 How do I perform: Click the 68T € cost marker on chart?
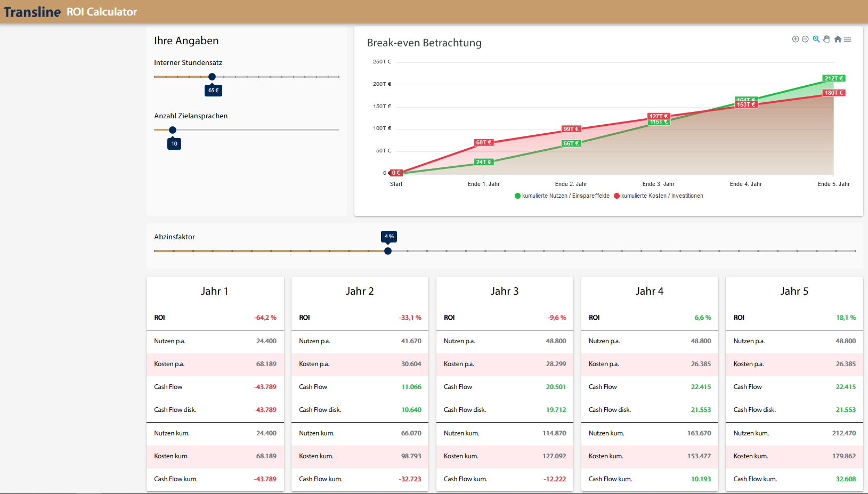[484, 142]
